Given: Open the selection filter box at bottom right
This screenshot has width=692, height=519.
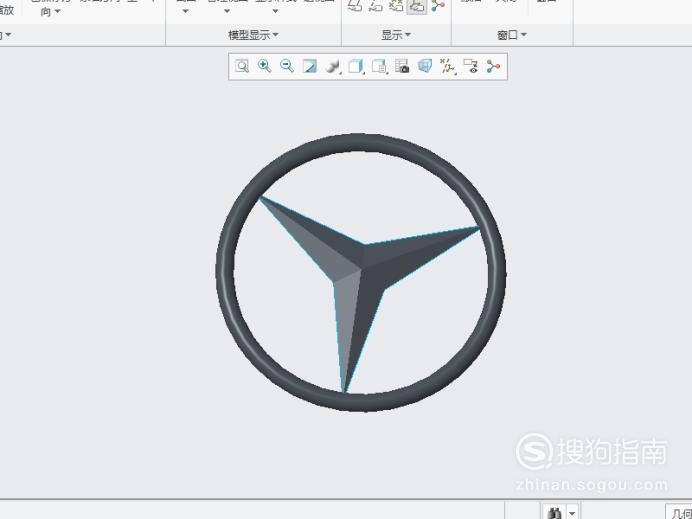Looking at the screenshot, I should point(679,513).
